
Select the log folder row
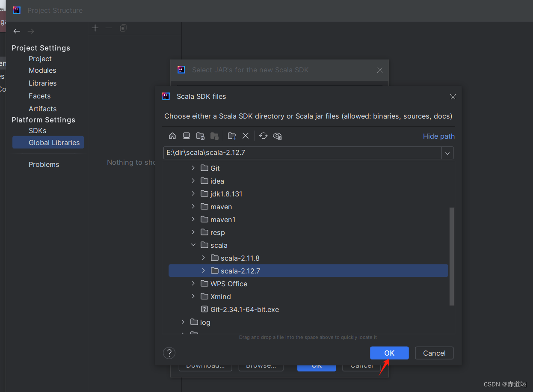[x=308, y=322]
